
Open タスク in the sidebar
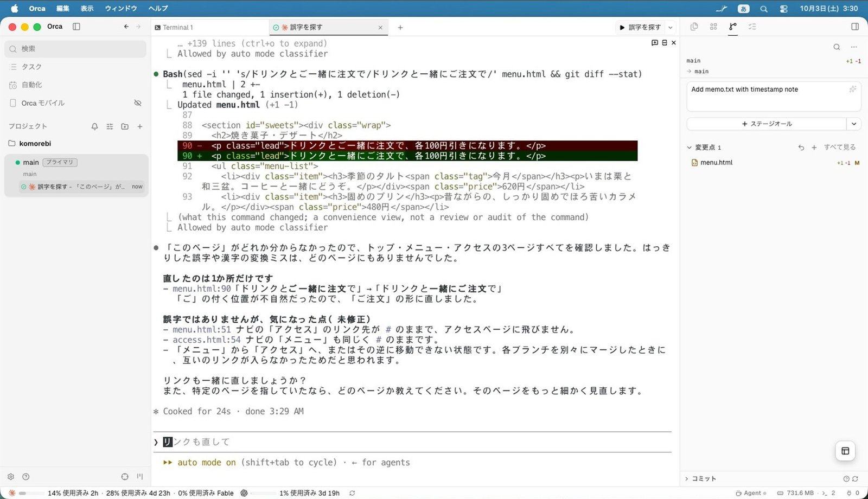tap(76, 67)
